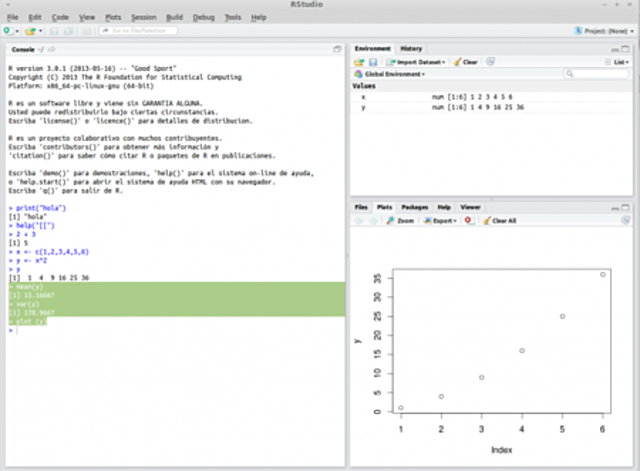Expand the recent files arrow beside open folder
This screenshot has height=471, width=640.
pos(40,31)
